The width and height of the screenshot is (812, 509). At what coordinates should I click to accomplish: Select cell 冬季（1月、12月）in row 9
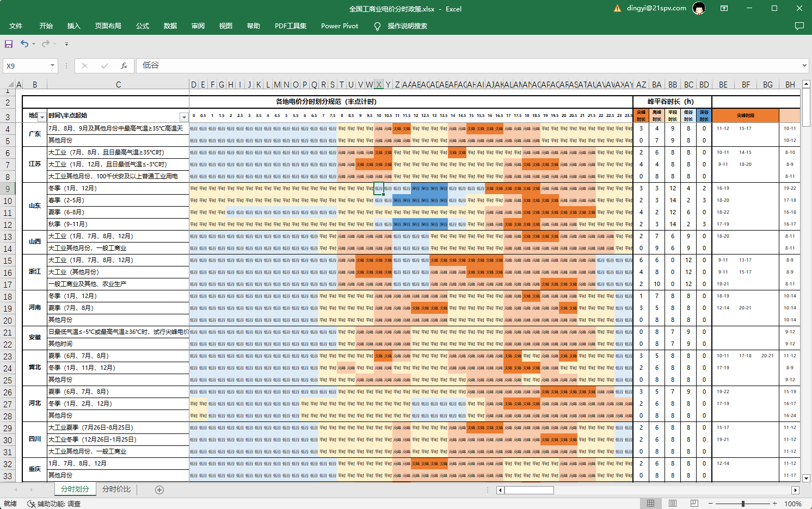coord(118,189)
